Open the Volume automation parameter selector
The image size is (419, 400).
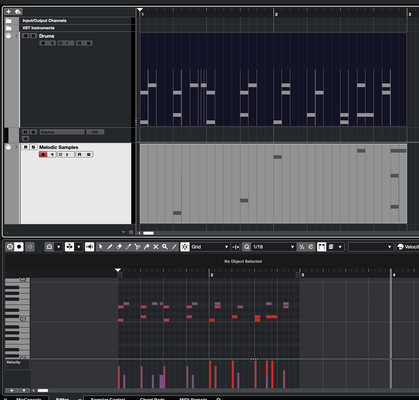[62, 132]
